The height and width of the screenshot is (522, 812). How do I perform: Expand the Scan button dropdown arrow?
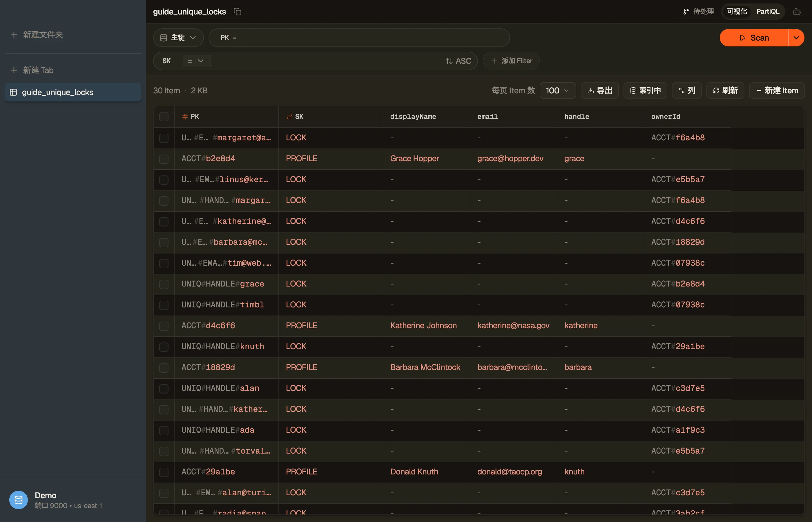coord(796,38)
